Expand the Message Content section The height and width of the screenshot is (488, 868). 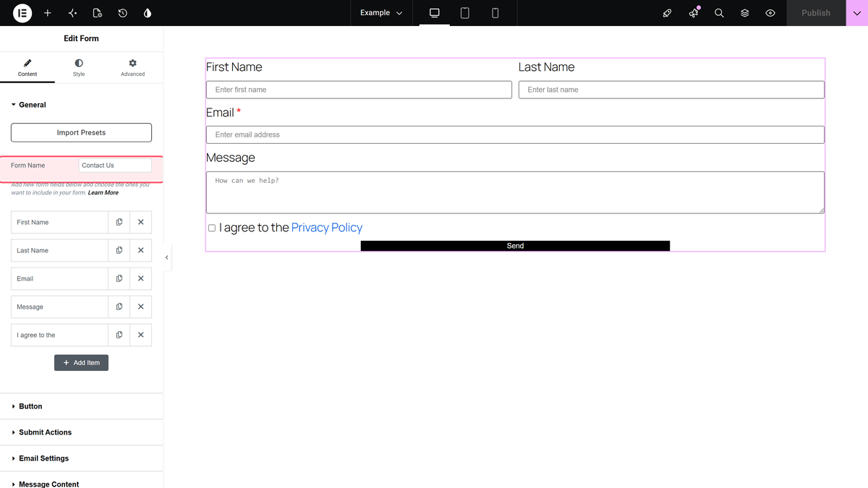81,481
